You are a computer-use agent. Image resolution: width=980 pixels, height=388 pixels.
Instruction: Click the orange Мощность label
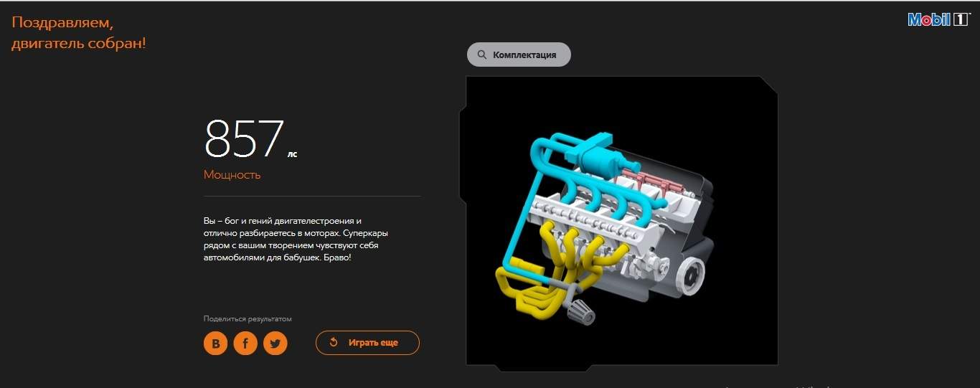232,174
